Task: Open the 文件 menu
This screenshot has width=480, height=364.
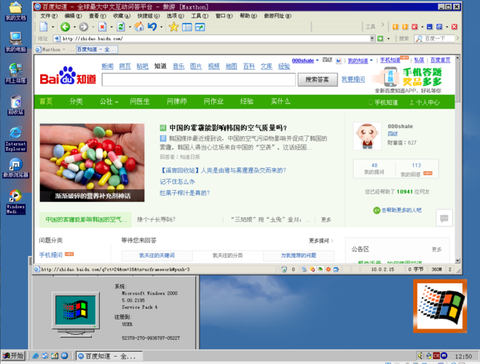Action: click(49, 16)
